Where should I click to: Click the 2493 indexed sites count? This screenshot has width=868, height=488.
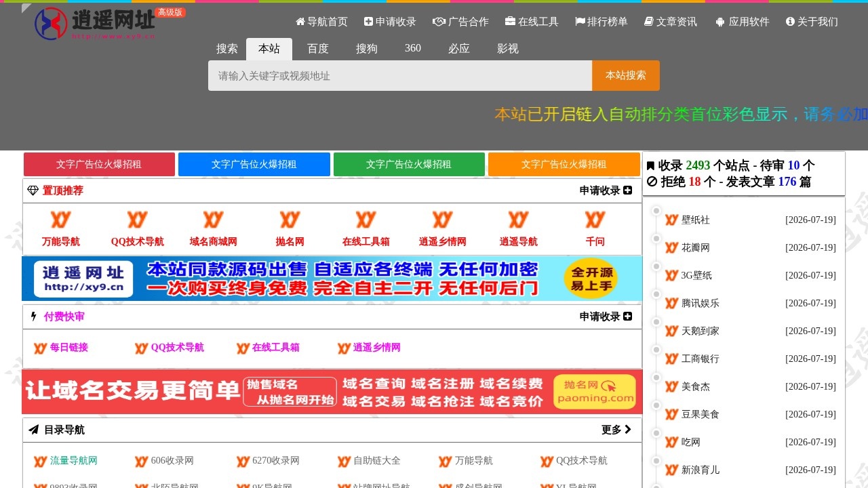click(x=698, y=165)
